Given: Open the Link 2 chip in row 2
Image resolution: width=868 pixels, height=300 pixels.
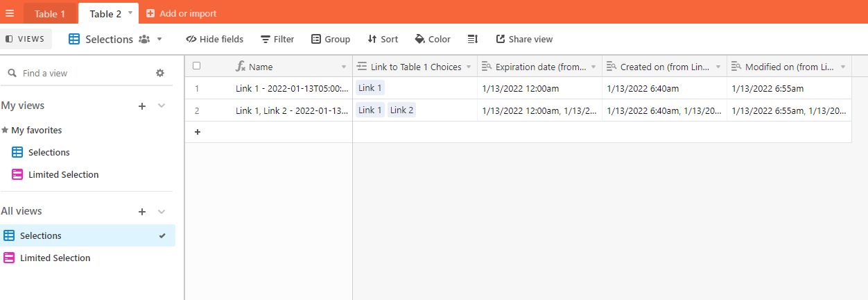Looking at the screenshot, I should pos(401,110).
